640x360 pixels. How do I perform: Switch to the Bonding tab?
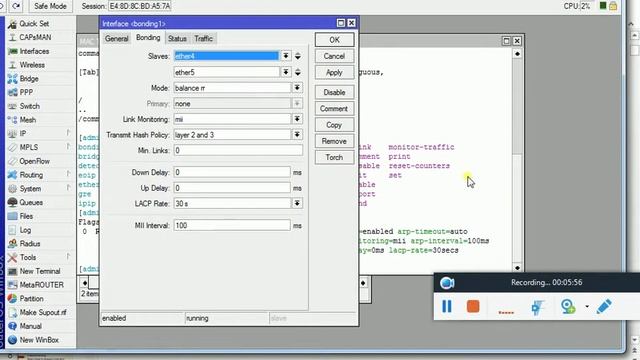[x=148, y=38]
